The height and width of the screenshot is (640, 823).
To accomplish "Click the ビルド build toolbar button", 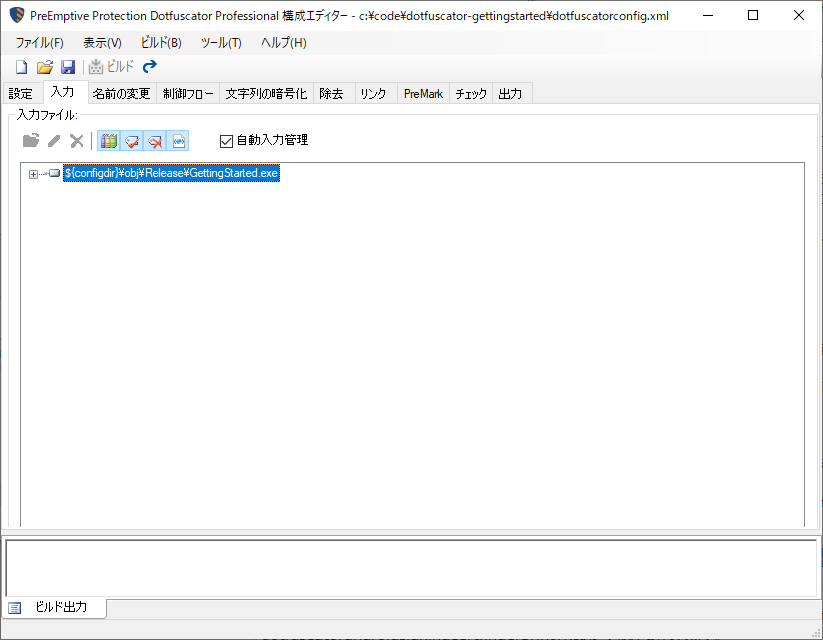I will (x=111, y=67).
